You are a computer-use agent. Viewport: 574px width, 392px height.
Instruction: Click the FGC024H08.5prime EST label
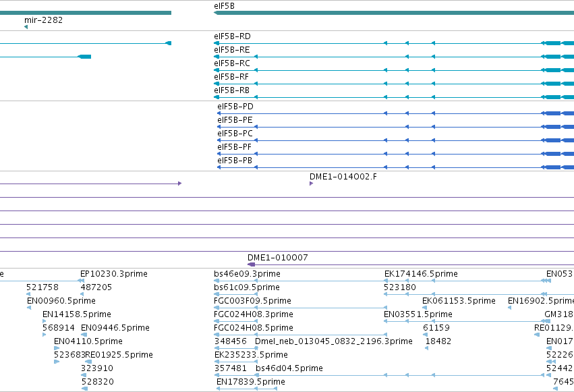(254, 328)
